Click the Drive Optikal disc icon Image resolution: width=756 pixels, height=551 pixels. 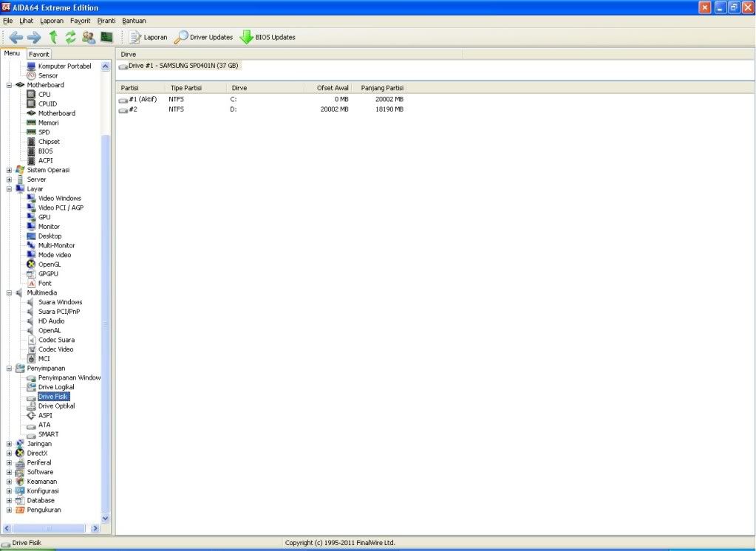[31, 406]
